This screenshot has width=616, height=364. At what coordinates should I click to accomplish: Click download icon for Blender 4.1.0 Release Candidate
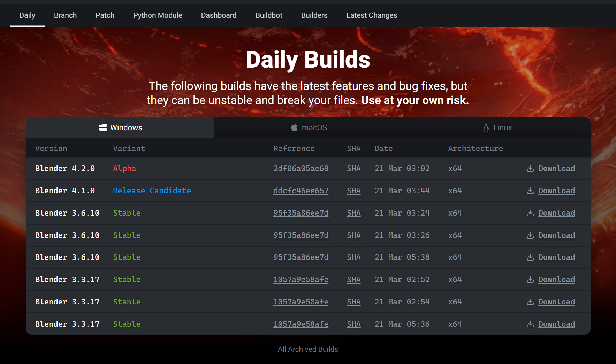point(530,191)
